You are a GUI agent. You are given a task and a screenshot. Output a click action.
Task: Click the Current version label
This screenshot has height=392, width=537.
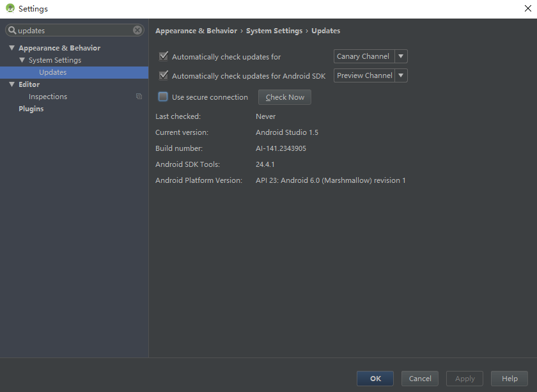tap(182, 132)
